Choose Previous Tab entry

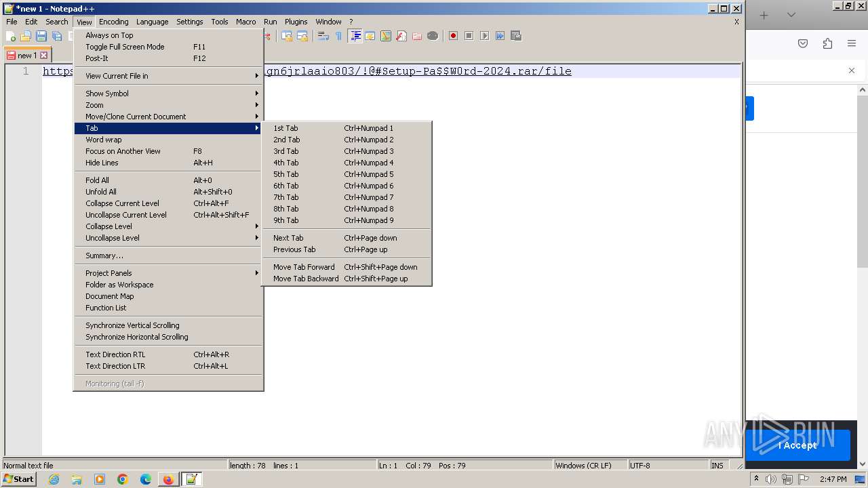pos(347,249)
